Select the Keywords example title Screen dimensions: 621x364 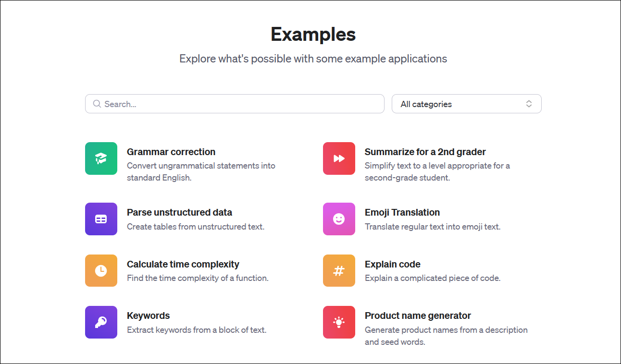pos(148,316)
